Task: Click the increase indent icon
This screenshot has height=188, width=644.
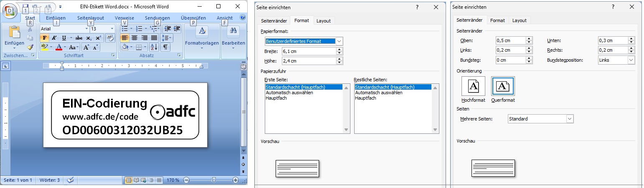Action: coord(177,29)
